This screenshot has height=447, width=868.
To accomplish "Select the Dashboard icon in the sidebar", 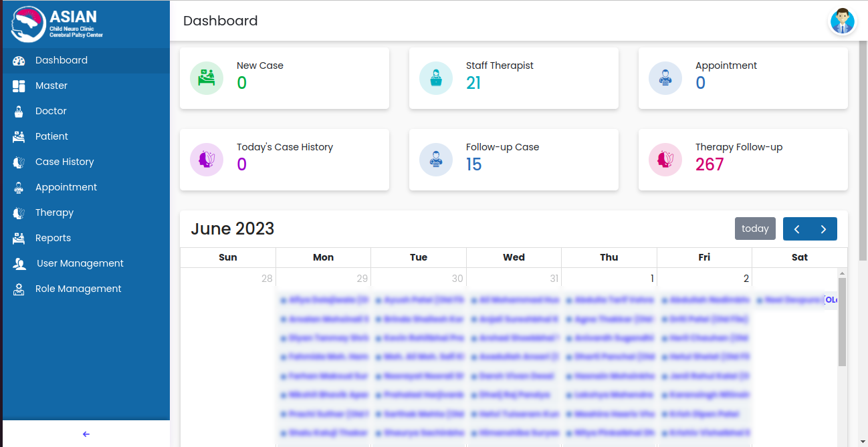I will coord(17,60).
